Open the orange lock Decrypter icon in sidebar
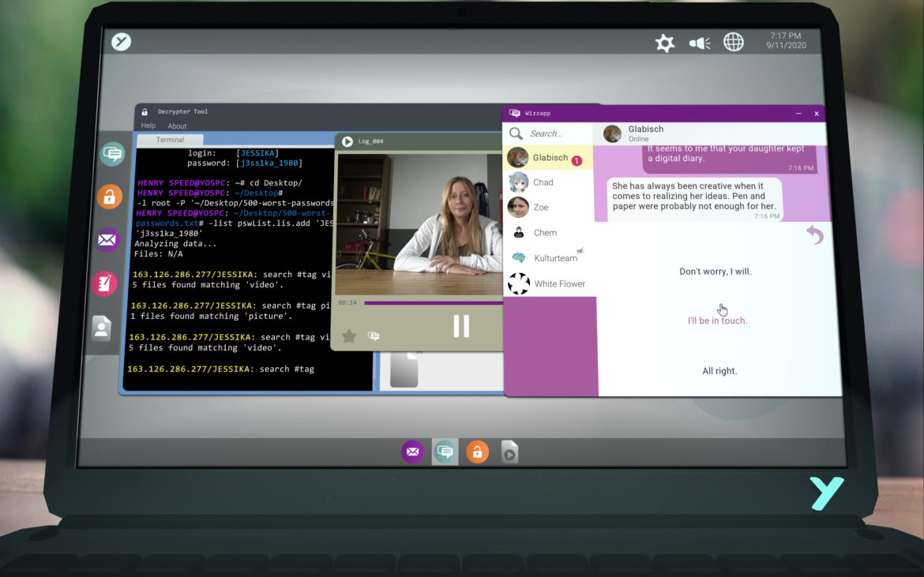924x577 pixels. click(x=110, y=197)
